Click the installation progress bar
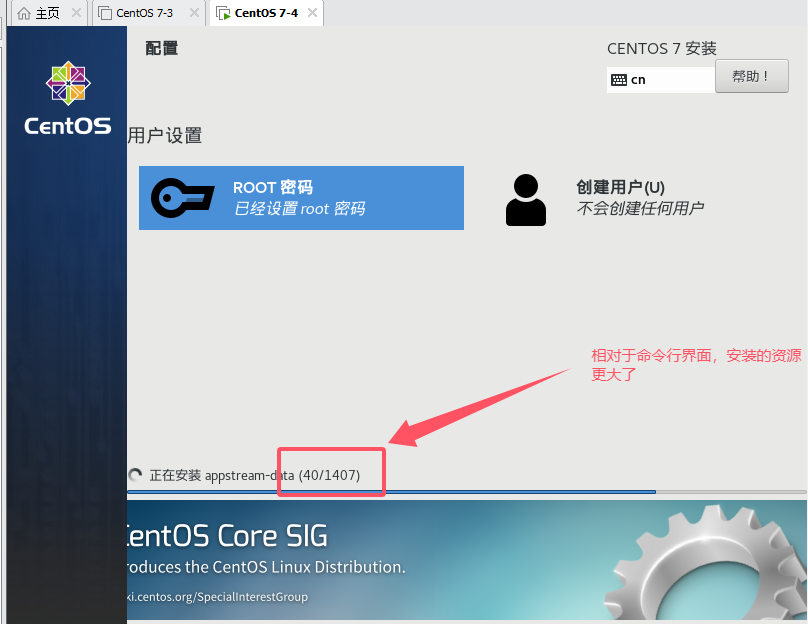Screen dimensions: 808x624 click(x=467, y=492)
